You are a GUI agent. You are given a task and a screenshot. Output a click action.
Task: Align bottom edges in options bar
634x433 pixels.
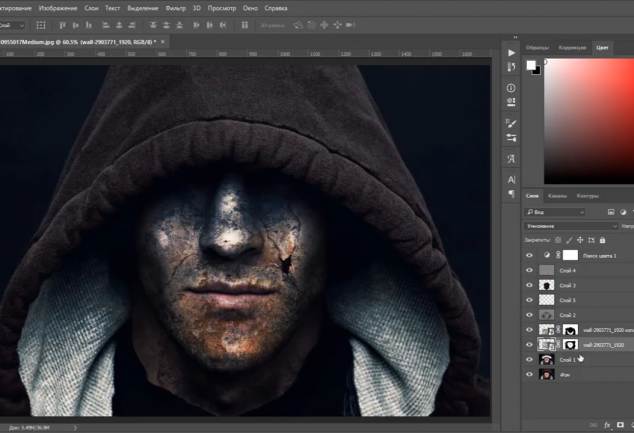[89, 25]
